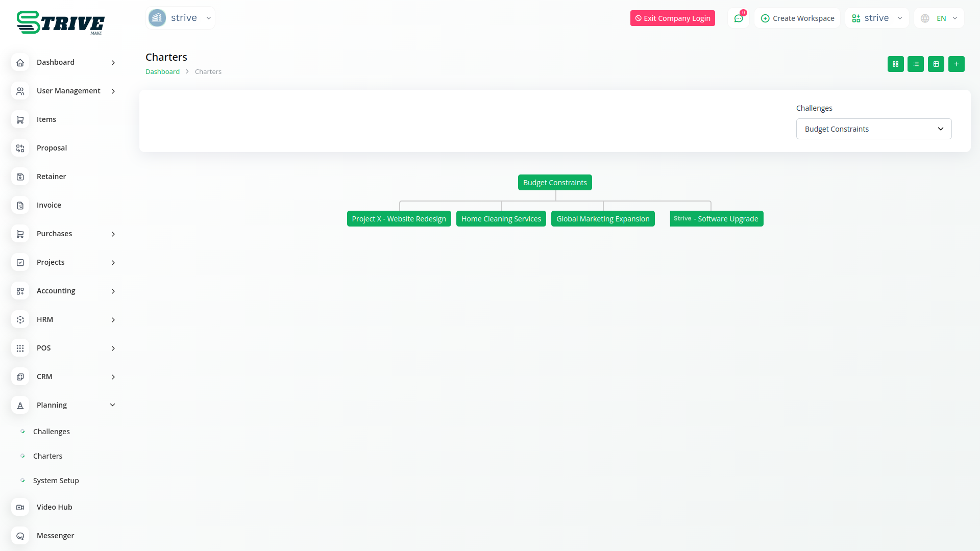Open the EN language dropdown
This screenshot has width=980, height=551.
coord(939,18)
